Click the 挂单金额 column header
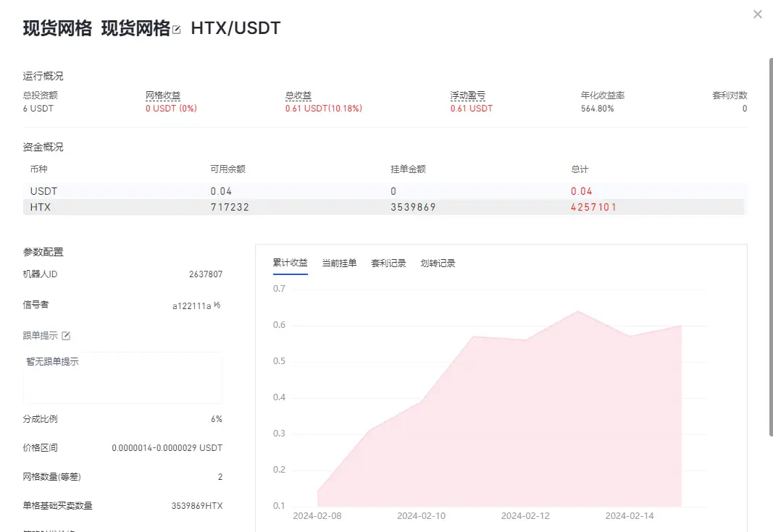The width and height of the screenshot is (773, 532). 408,169
